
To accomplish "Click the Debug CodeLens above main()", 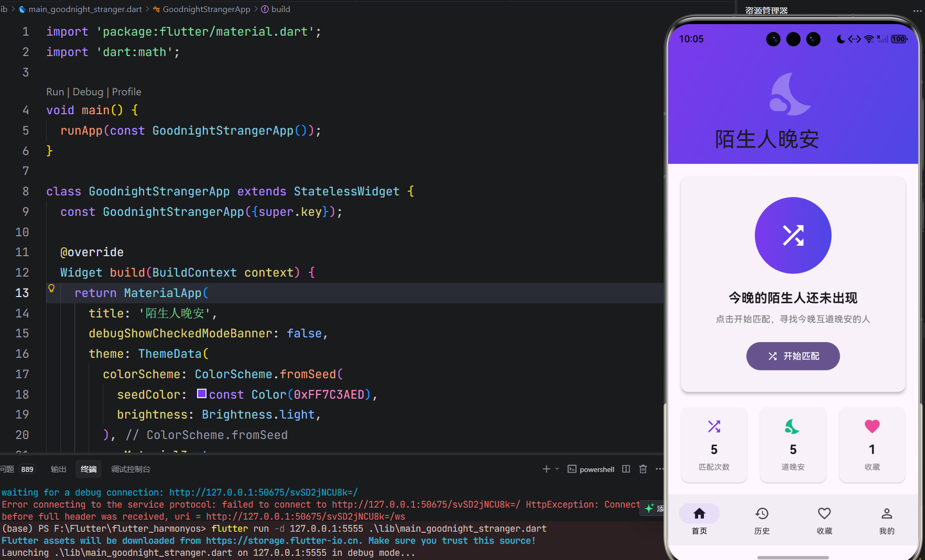I will [x=88, y=92].
